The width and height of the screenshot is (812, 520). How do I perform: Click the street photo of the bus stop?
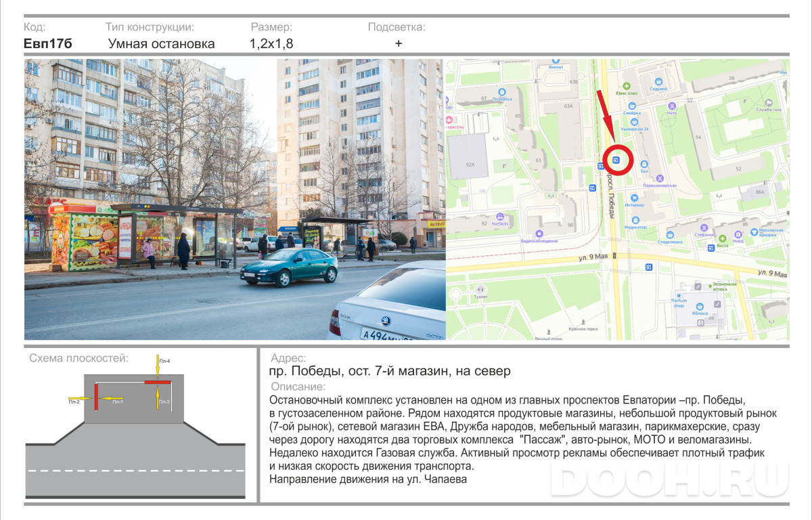pos(235,199)
